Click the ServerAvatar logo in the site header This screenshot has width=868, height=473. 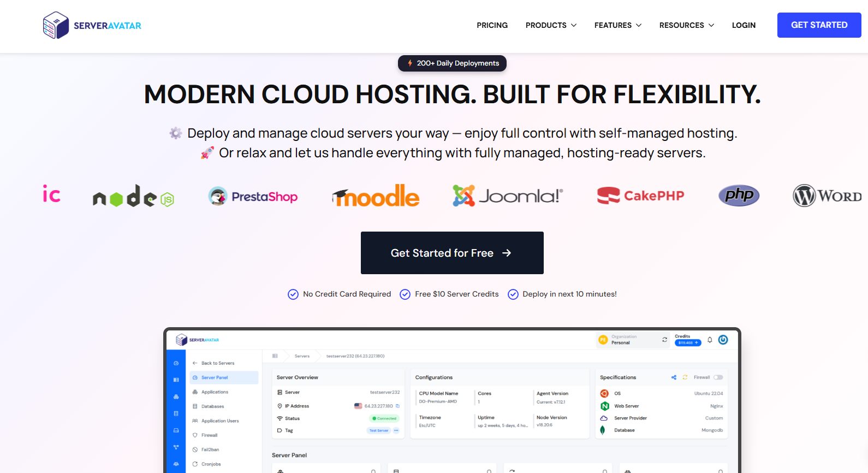point(92,25)
